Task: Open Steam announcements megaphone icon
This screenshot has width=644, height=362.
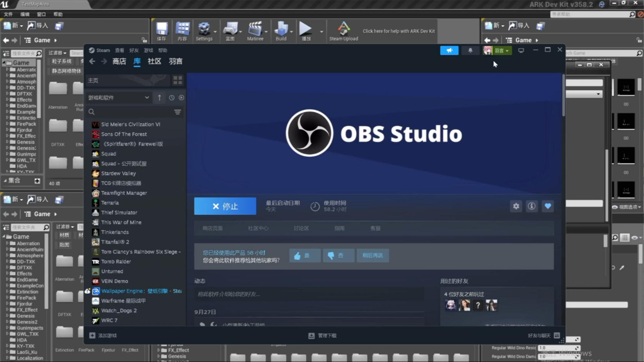Action: point(449,50)
